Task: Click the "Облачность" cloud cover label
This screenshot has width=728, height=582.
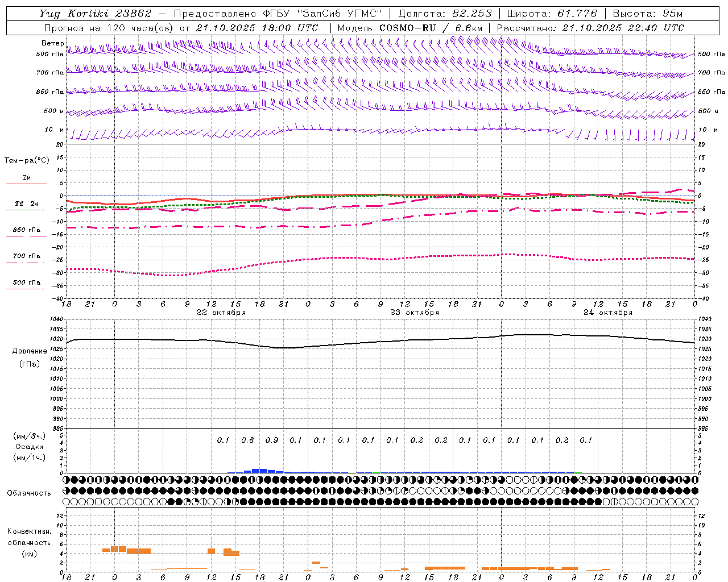Action: pyautogui.click(x=29, y=493)
